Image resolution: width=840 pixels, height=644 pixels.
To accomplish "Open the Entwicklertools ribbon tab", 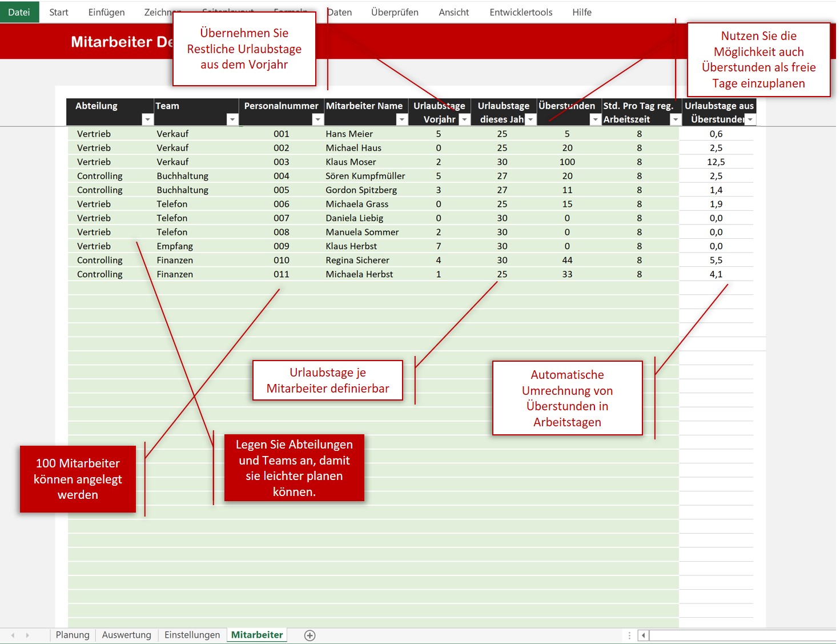I will [521, 12].
